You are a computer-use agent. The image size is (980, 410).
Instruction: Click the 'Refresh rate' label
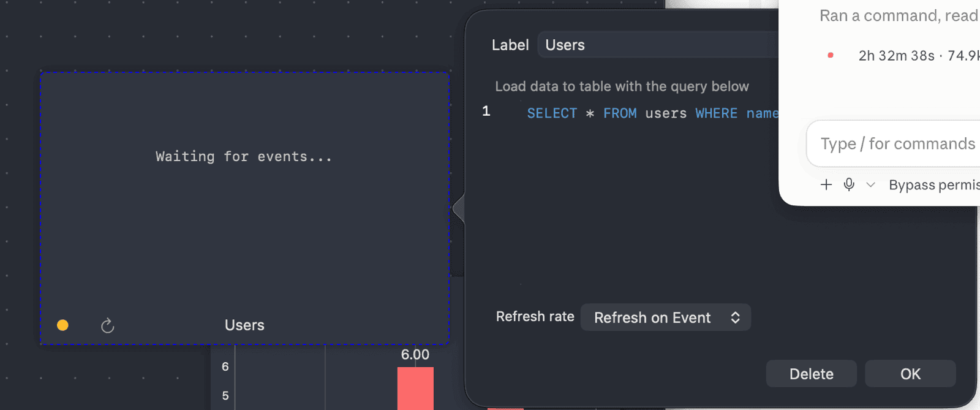pos(535,317)
